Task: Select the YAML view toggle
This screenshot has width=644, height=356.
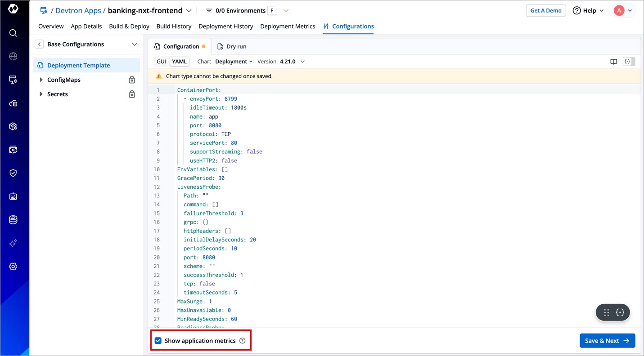Action: [179, 62]
